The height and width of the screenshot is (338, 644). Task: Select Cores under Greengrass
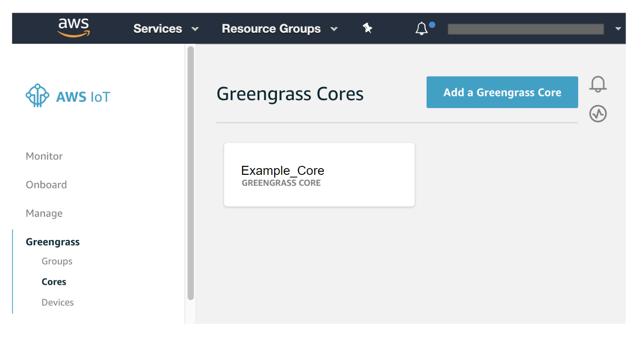(54, 282)
